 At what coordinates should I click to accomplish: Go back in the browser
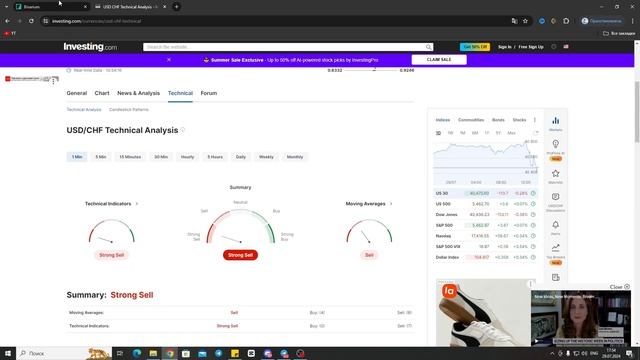8,21
